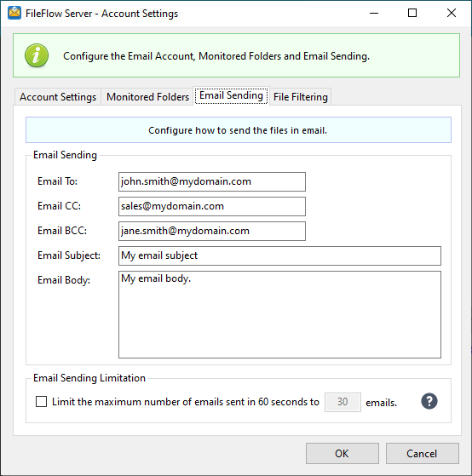
Task: Close the Account Settings dialog
Action: 452,13
